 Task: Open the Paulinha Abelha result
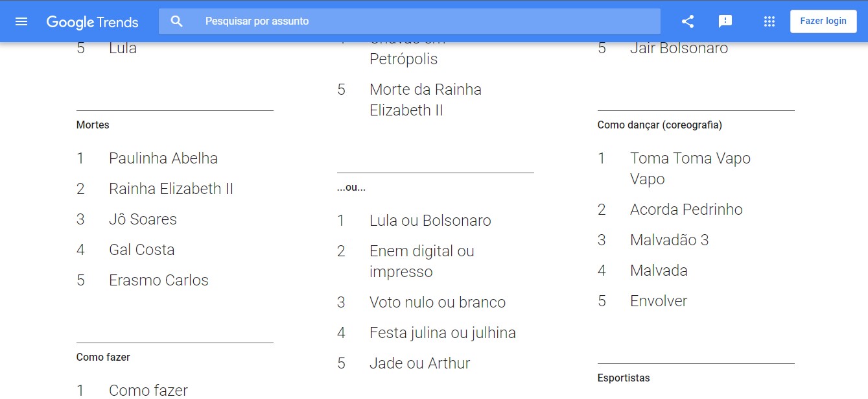pos(163,158)
